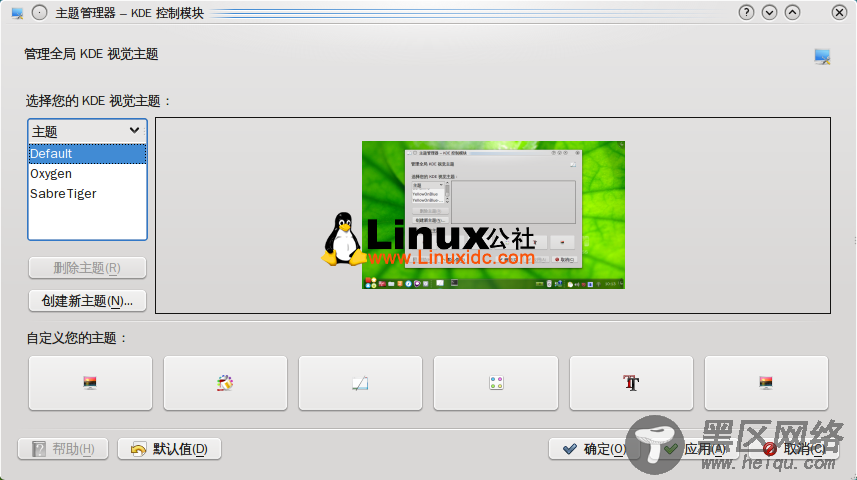This screenshot has height=480, width=857.
Task: Open the fonts customization button
Action: tap(631, 383)
